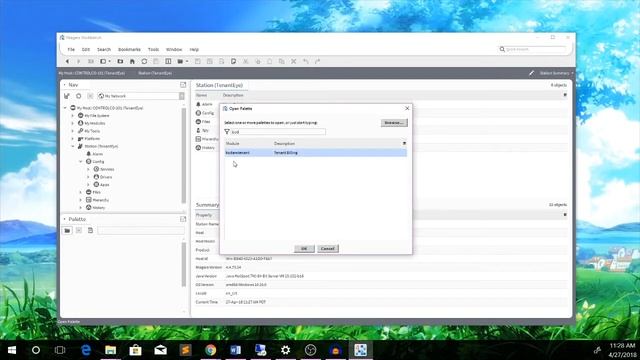Open column options in Summary table header
Viewport: 640px width, 360px height.
(565, 215)
